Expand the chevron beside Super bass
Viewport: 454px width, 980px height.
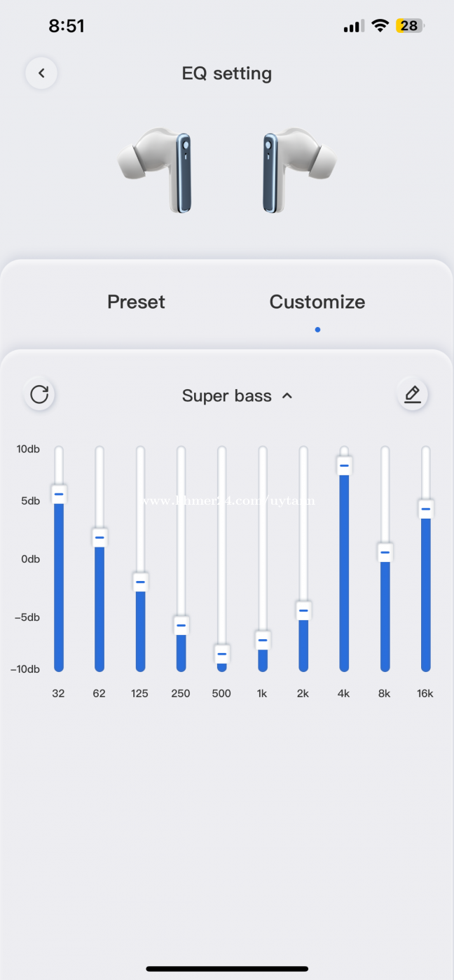[x=287, y=395]
